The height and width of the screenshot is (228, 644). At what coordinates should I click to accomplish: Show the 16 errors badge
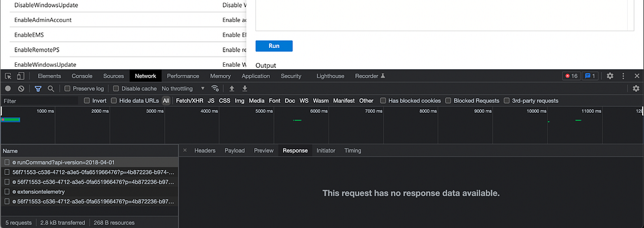(571, 76)
